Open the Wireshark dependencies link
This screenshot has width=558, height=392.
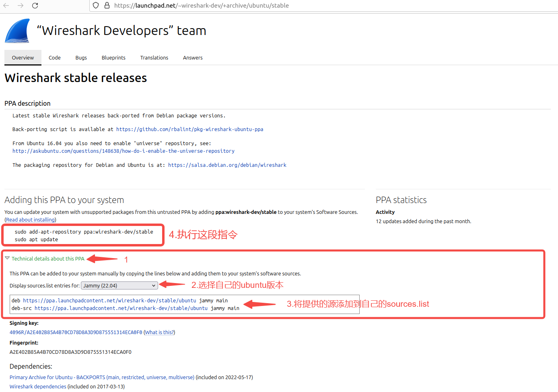point(38,387)
